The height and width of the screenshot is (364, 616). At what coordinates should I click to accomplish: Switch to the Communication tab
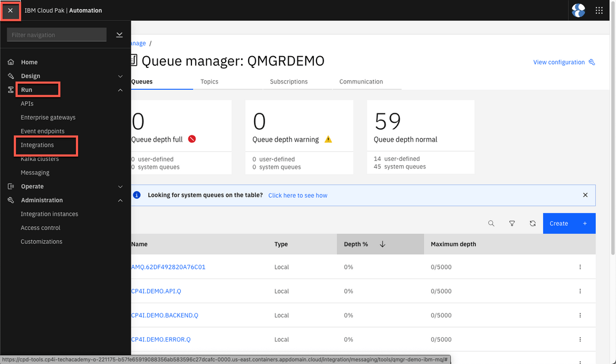[x=361, y=82]
